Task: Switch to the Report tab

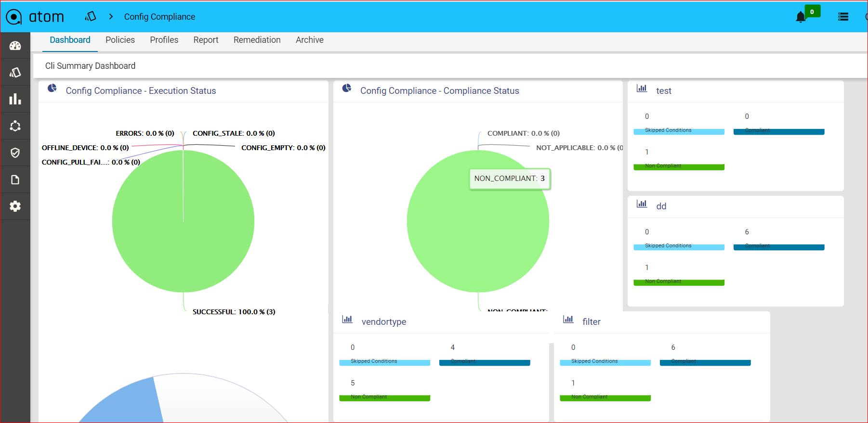Action: tap(206, 40)
